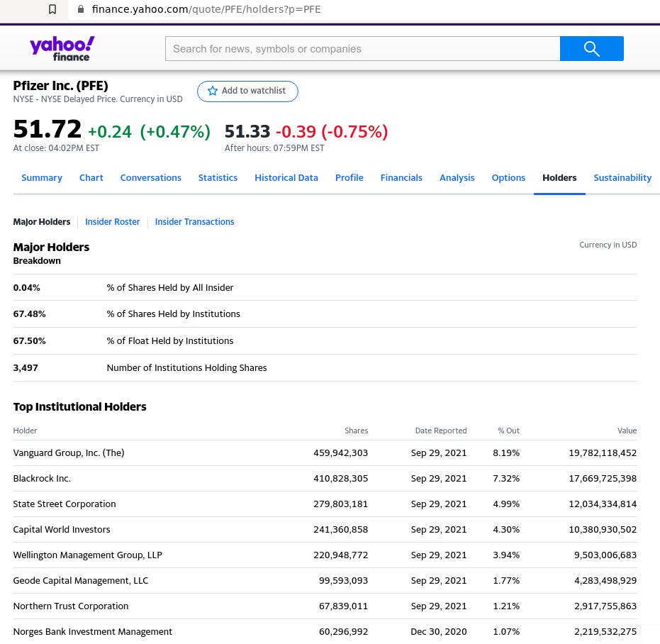The image size is (660, 644).
Task: Click the after hours price 51.33
Action: click(247, 131)
